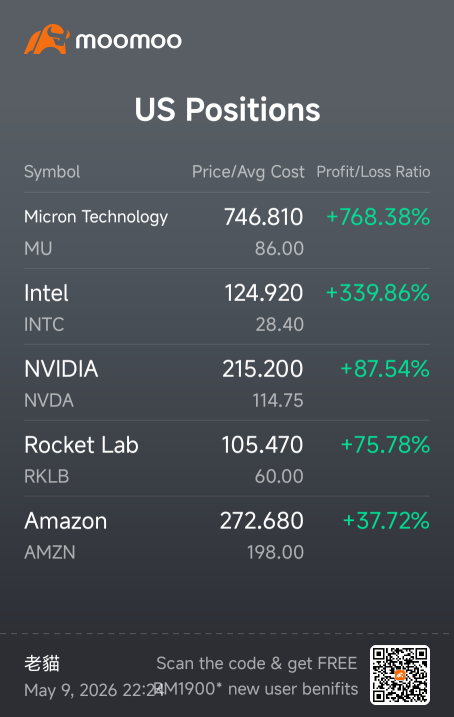Tap the QR code image
Screen dimensions: 454x717
[x=400, y=674]
